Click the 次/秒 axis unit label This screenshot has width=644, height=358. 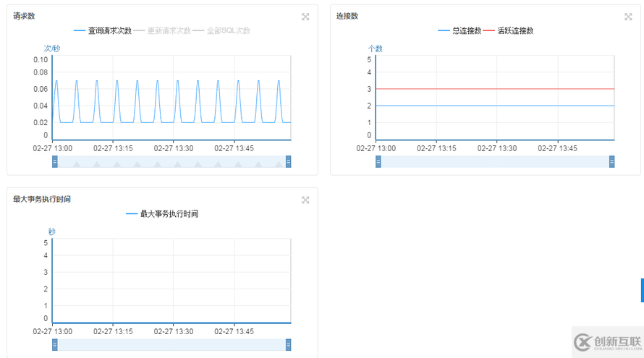click(52, 48)
